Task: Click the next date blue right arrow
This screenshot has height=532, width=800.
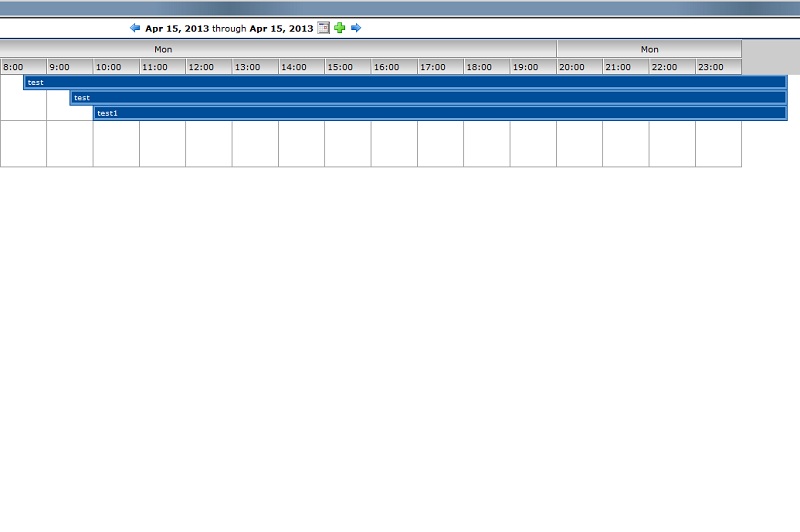Action: tap(356, 28)
